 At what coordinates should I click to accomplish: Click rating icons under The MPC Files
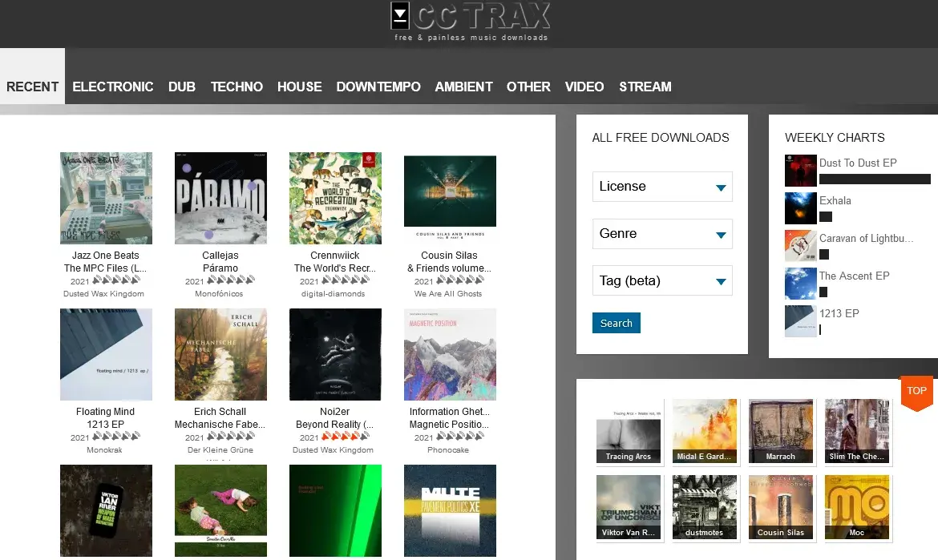pyautogui.click(x=116, y=280)
